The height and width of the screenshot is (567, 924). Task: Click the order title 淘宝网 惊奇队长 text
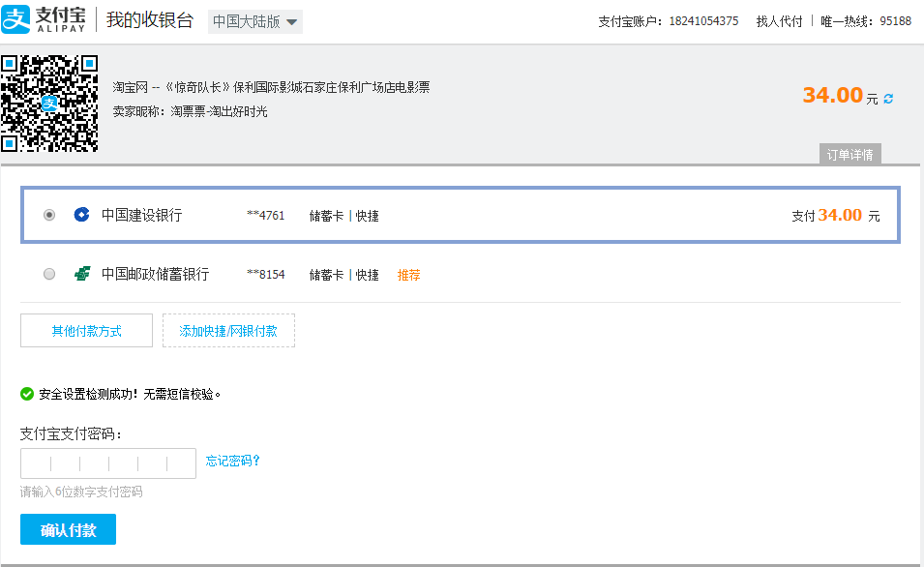pos(271,87)
